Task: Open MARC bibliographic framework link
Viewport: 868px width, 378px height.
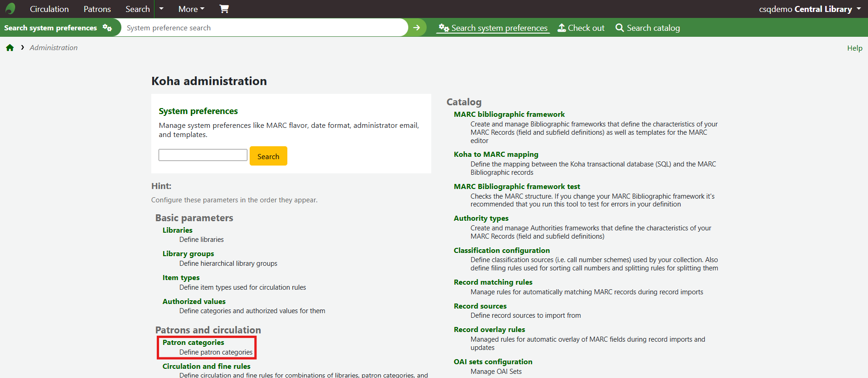Action: pos(509,115)
